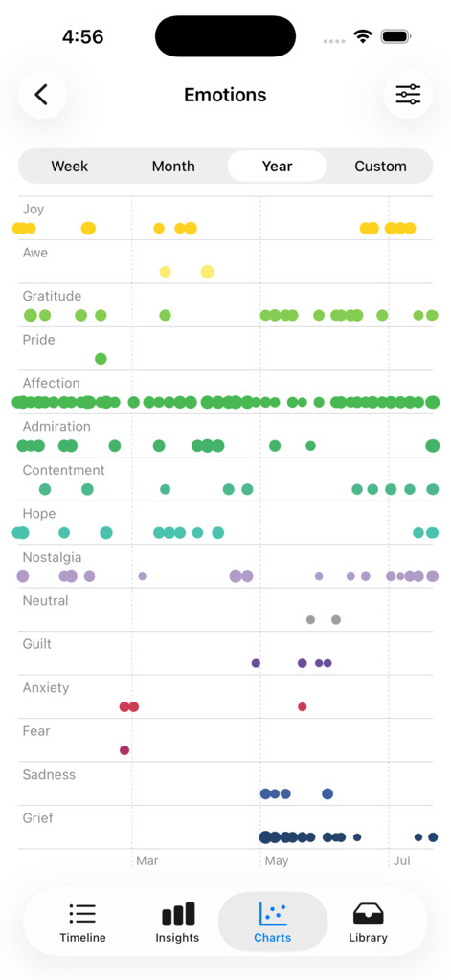Tap the Grief row label
The image size is (451, 980).
point(38,818)
